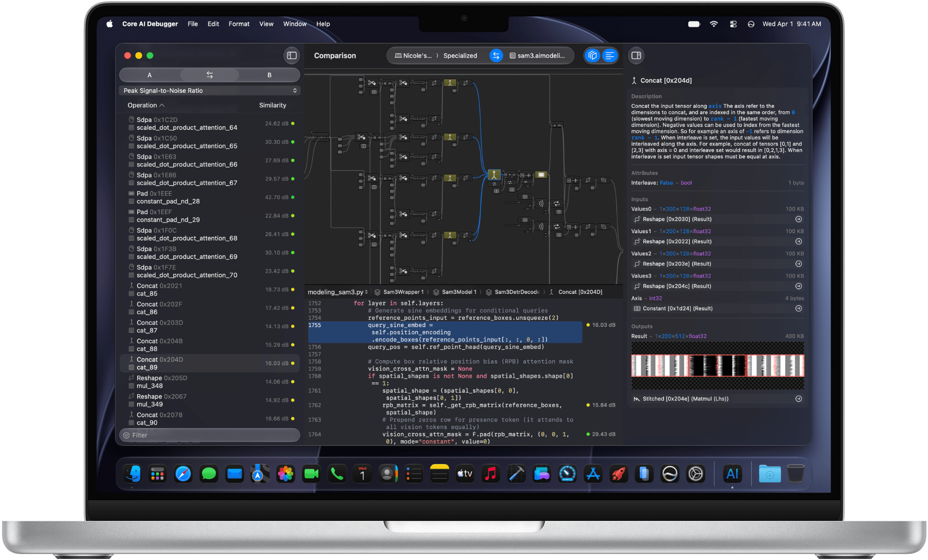Select Sdpa 0x1C2D attention_64 row
The width and height of the screenshot is (928, 560).
click(209, 124)
